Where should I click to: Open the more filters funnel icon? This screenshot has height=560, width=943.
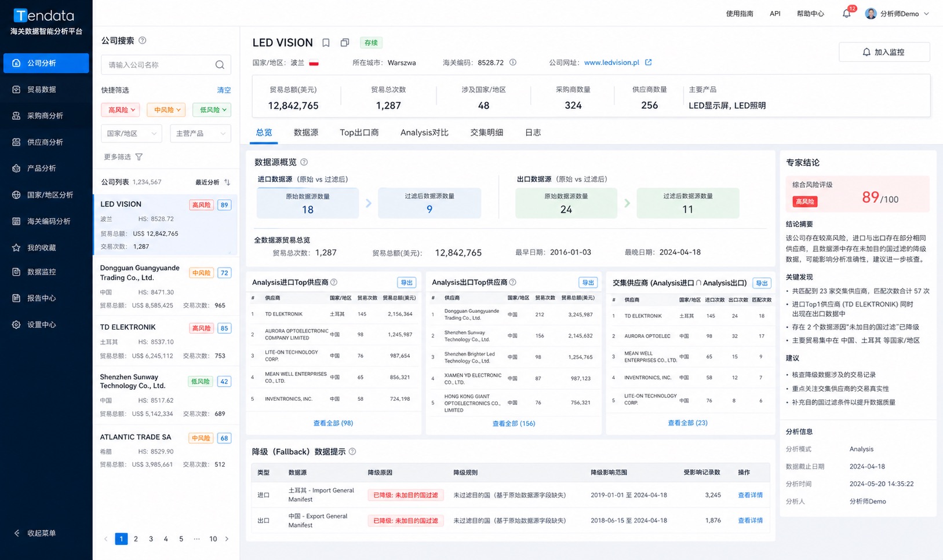click(139, 157)
